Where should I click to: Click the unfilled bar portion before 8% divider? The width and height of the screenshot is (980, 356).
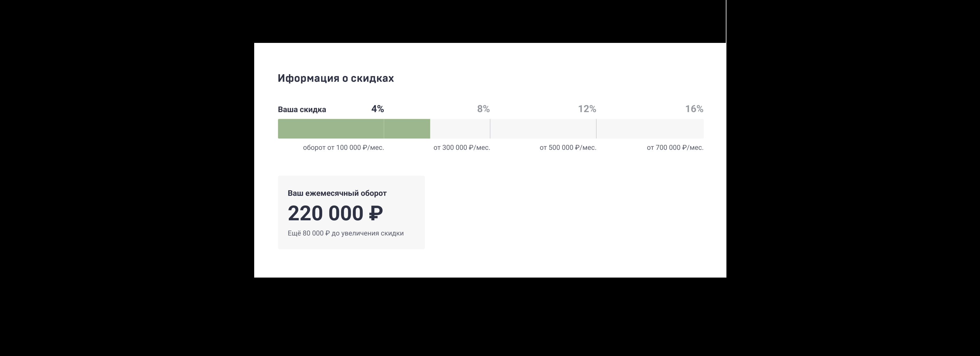pos(460,129)
